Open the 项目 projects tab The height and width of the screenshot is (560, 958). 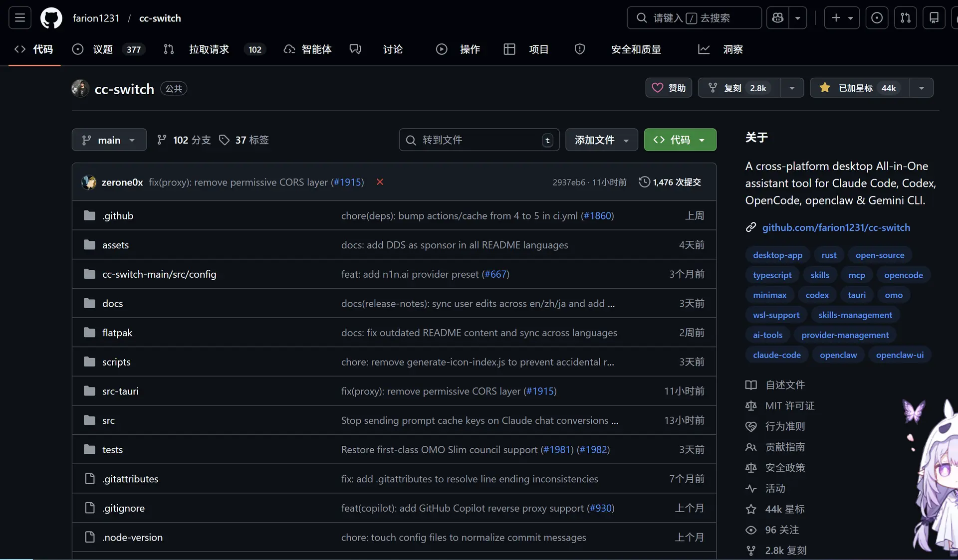[x=526, y=49]
